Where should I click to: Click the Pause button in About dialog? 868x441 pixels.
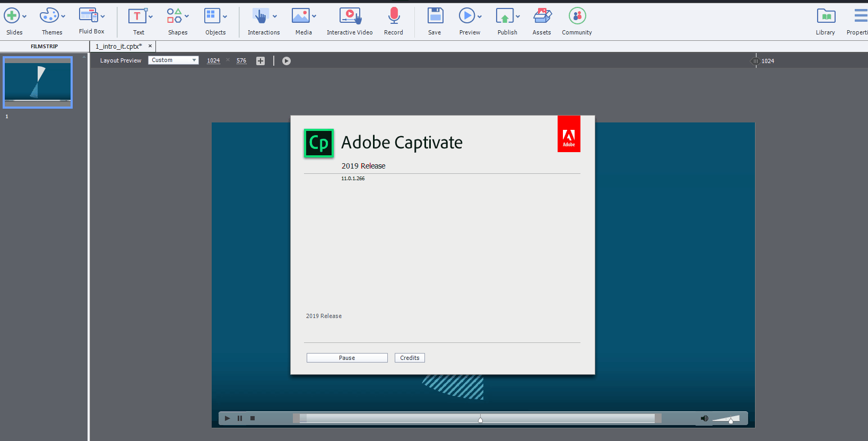coord(347,358)
